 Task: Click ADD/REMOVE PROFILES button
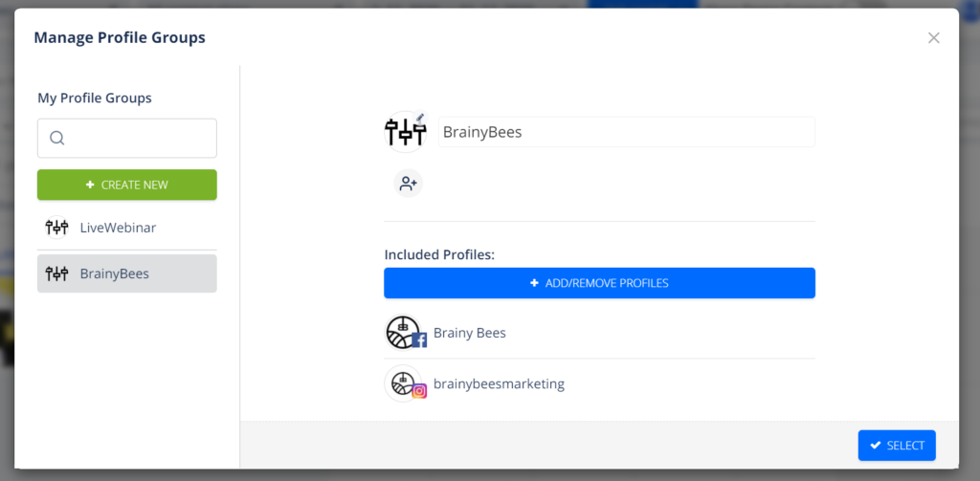tap(599, 283)
